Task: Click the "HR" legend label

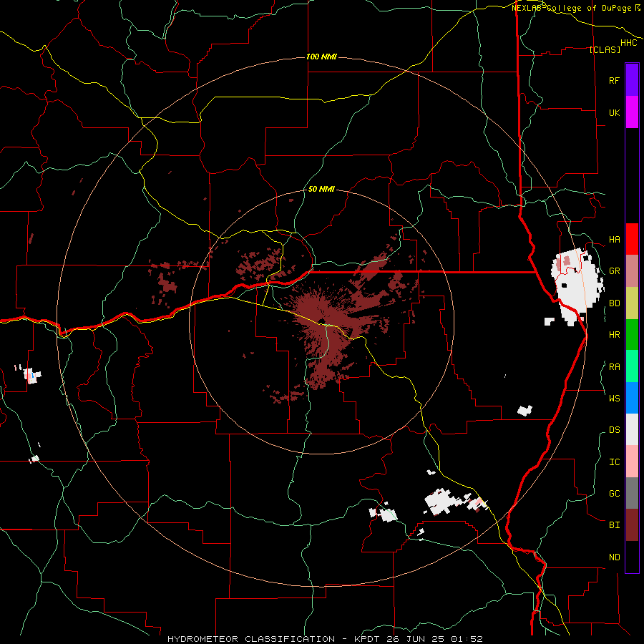Action: pos(615,335)
